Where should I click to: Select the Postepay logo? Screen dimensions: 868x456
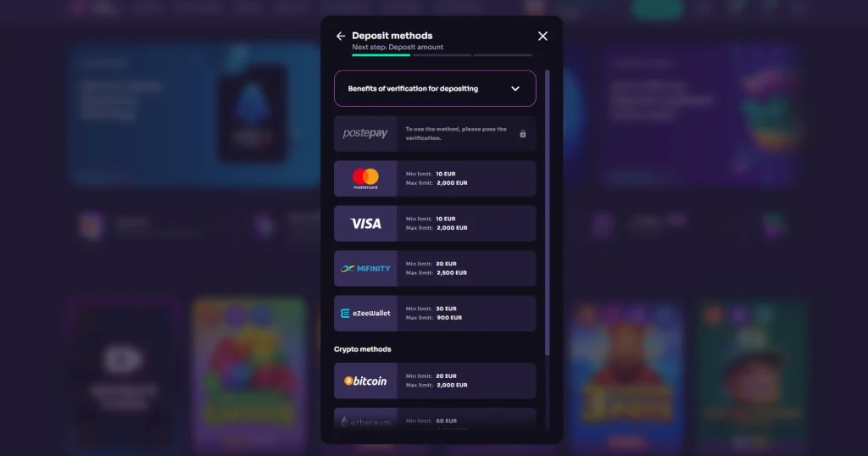365,133
